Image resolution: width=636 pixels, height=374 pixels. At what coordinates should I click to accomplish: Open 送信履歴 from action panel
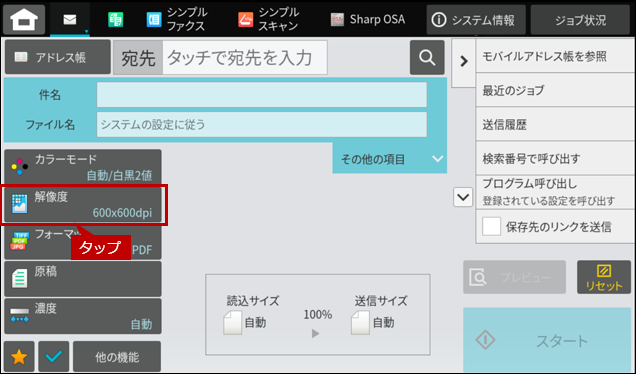coord(555,125)
